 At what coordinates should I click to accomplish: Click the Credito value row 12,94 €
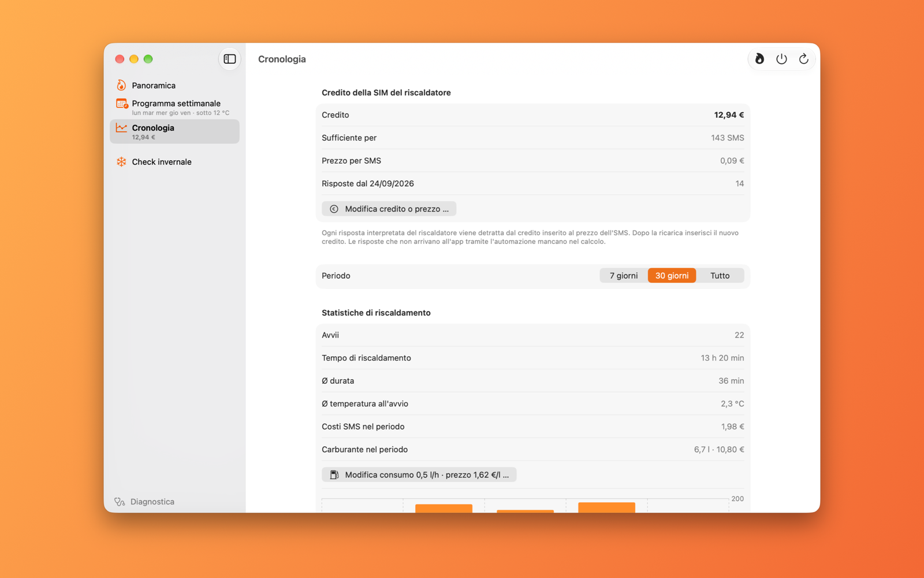[x=532, y=115]
